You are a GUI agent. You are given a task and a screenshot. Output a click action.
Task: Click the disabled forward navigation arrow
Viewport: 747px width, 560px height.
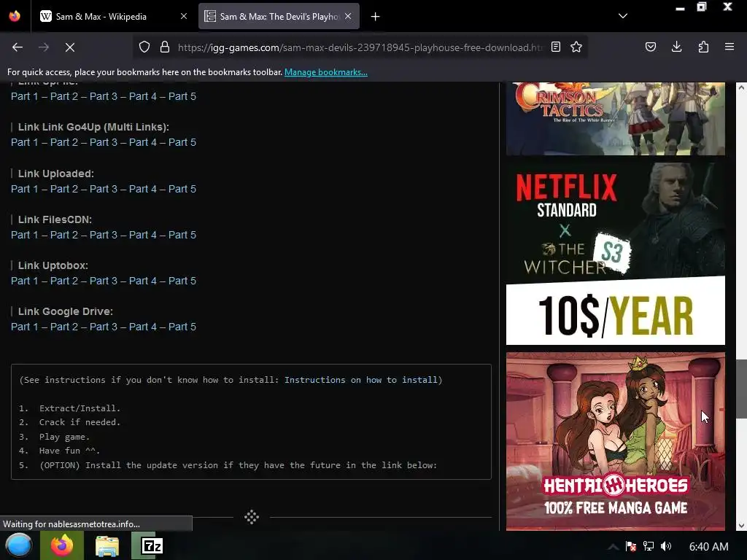click(x=44, y=47)
